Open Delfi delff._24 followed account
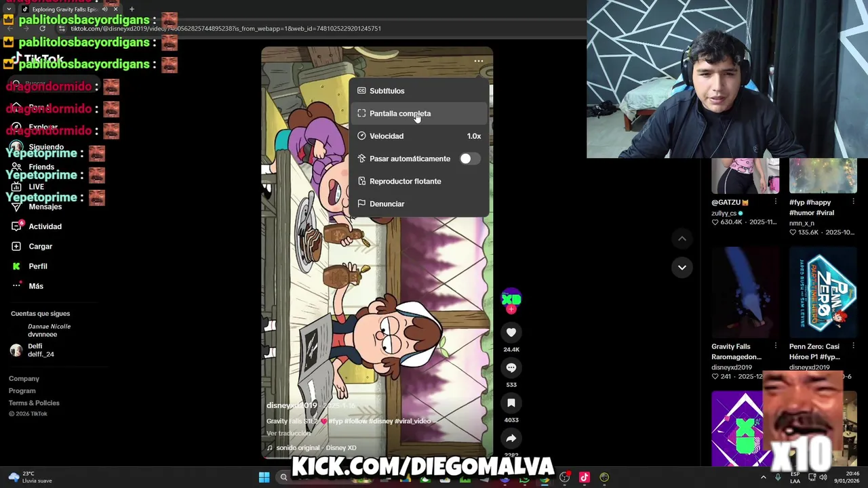This screenshot has height=488, width=868. coord(32,350)
